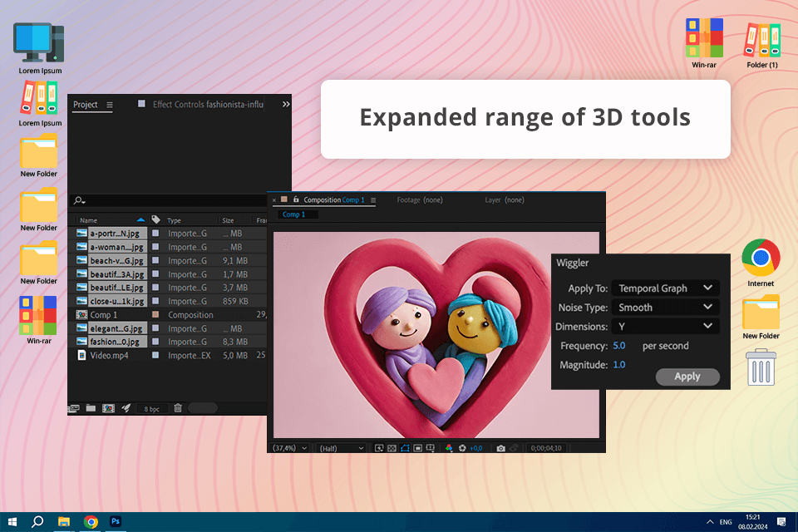The image size is (798, 532).
Task: Open Internet Chrome desktop shortcut
Action: [x=761, y=264]
